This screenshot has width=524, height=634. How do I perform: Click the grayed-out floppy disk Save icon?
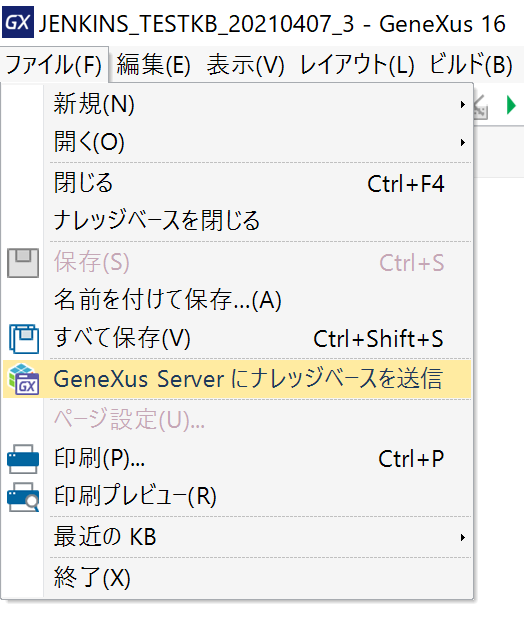(x=23, y=263)
